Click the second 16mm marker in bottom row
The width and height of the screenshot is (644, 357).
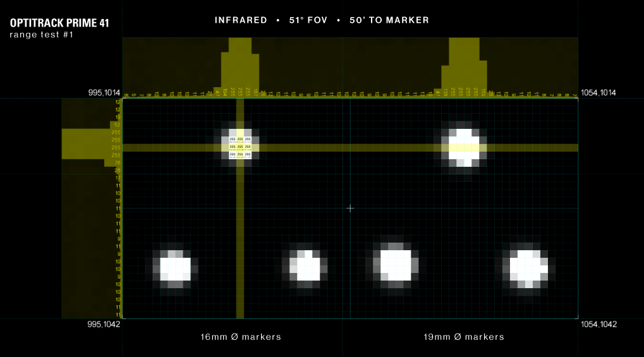[x=308, y=267]
